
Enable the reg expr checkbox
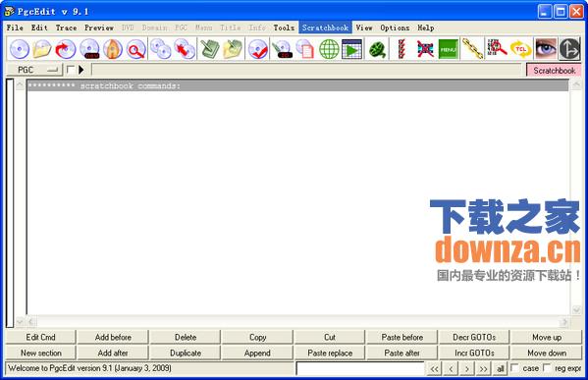[547, 368]
